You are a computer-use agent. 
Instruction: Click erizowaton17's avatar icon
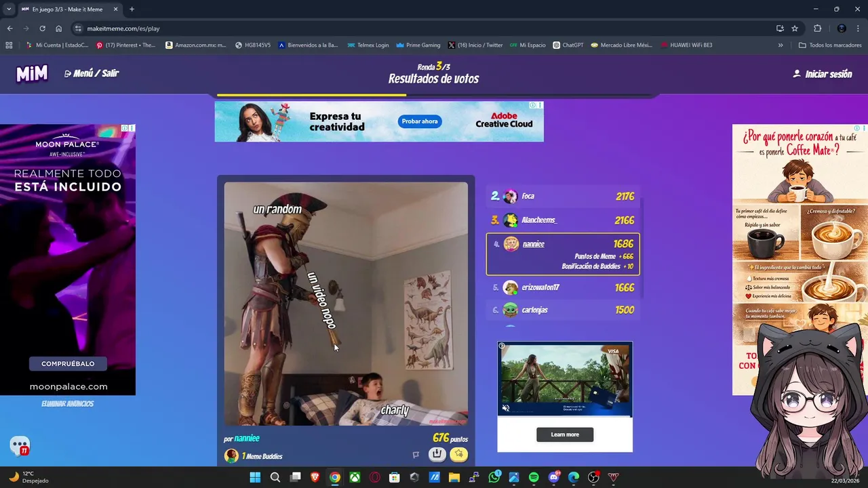[510, 287]
